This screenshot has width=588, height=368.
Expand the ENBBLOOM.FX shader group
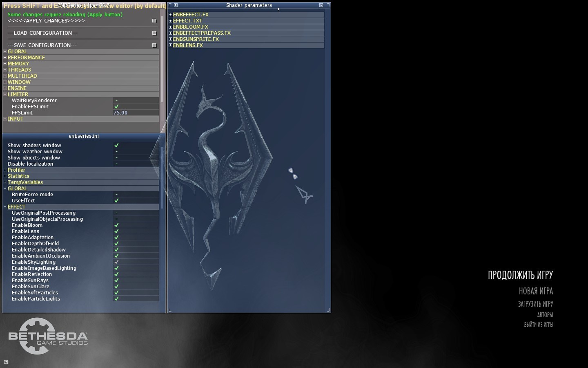(x=171, y=27)
